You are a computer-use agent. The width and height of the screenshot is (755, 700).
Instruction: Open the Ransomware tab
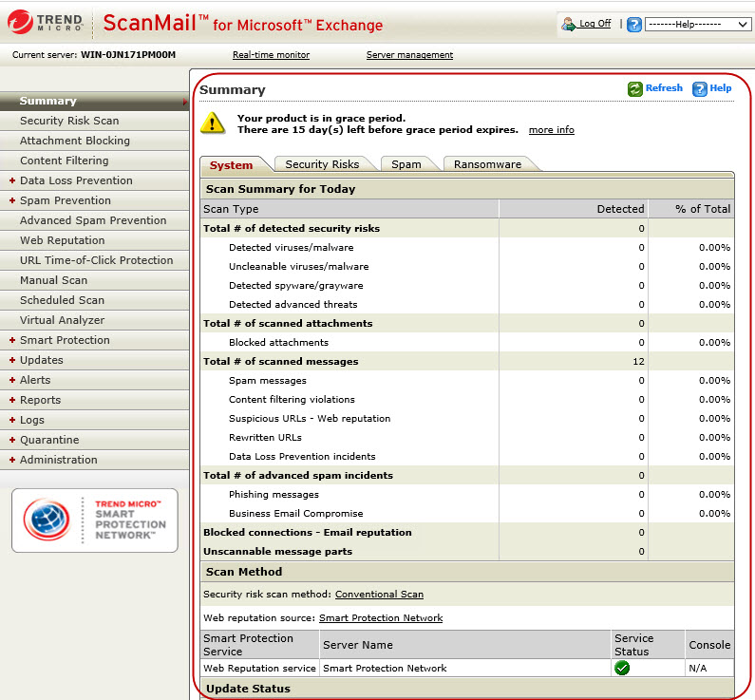(487, 164)
